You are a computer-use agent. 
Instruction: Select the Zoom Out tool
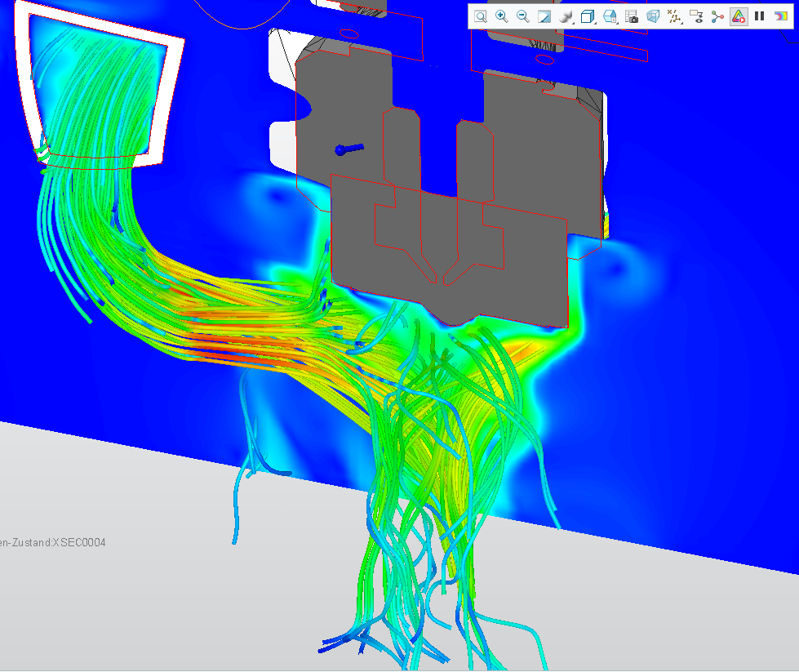click(x=521, y=16)
